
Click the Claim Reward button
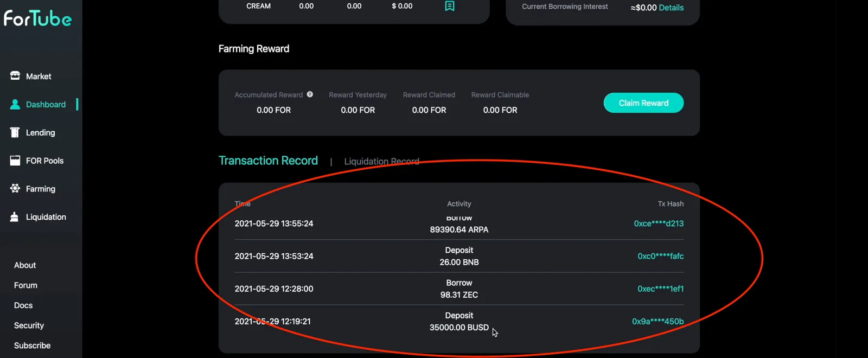tap(643, 103)
